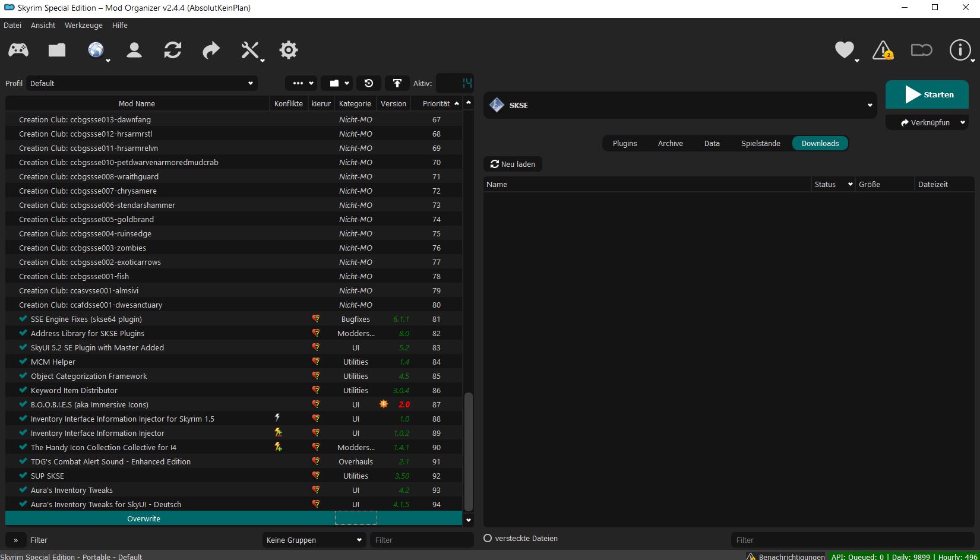This screenshot has width=980, height=560.
Task: Open the Werkzeuge menu
Action: [84, 25]
